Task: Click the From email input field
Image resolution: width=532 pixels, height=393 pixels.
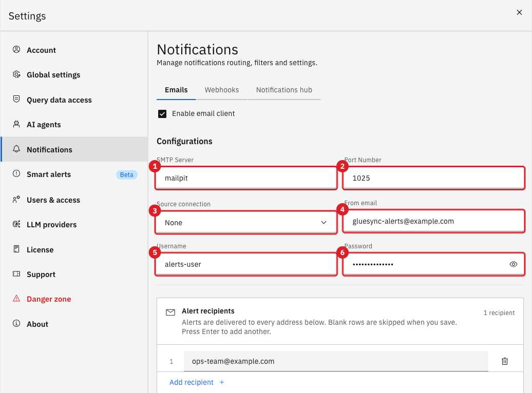Action: [x=433, y=221]
